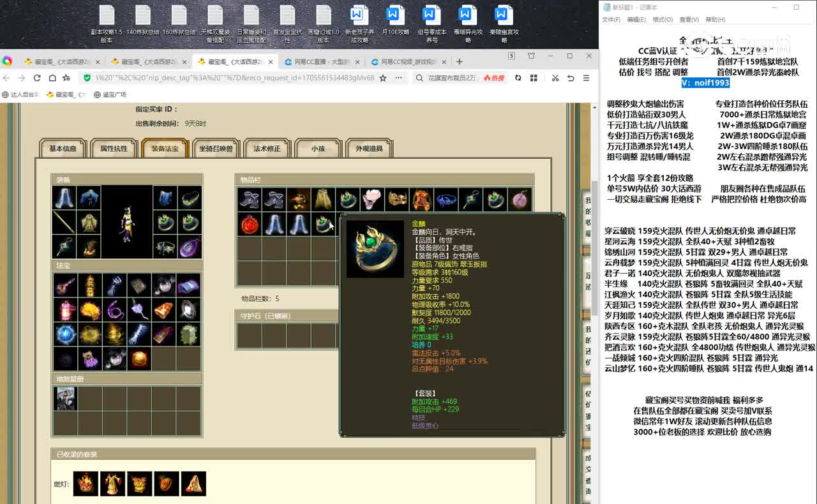This screenshot has width=817, height=504.
Task: Select the pink lantern treasure in 法宝
Action: pos(65,310)
